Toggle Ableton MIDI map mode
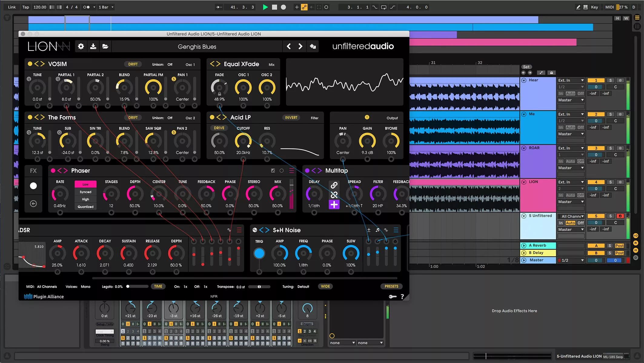 [x=609, y=7]
